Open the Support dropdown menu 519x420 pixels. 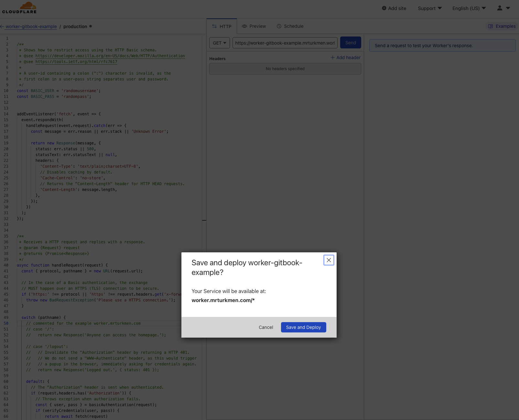point(430,8)
